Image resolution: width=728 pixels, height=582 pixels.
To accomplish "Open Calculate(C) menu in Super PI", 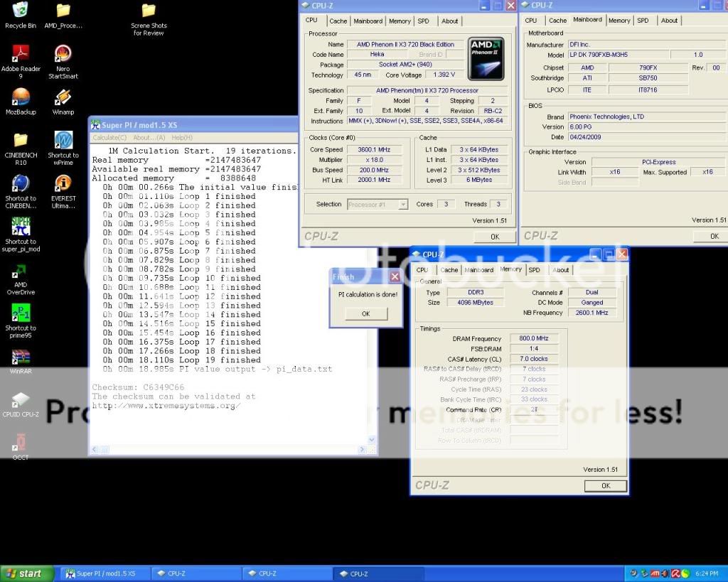I will [x=109, y=137].
